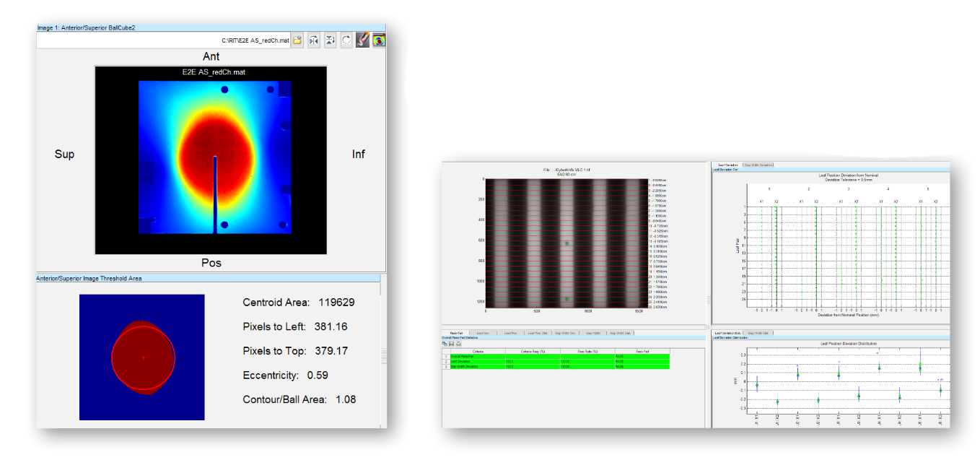Copy the statistics table with the copy icon
The height and width of the screenshot is (460, 980).
[x=444, y=343]
